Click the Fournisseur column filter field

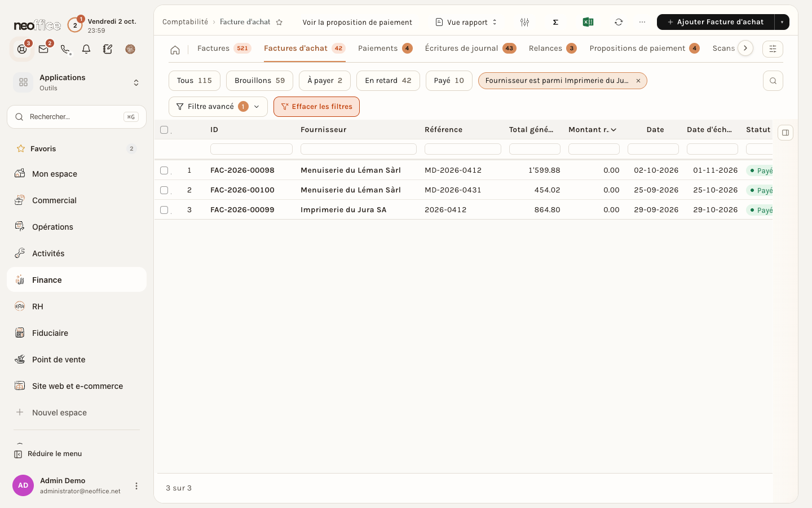(359, 149)
